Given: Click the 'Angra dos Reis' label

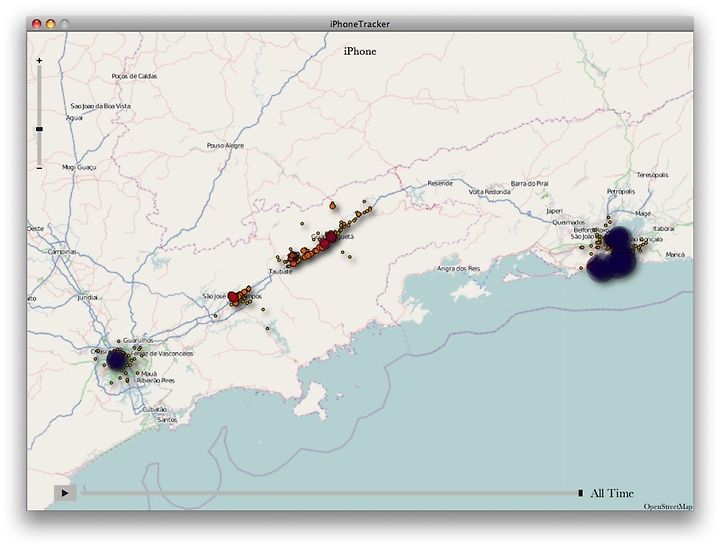Looking at the screenshot, I should coord(458,269).
